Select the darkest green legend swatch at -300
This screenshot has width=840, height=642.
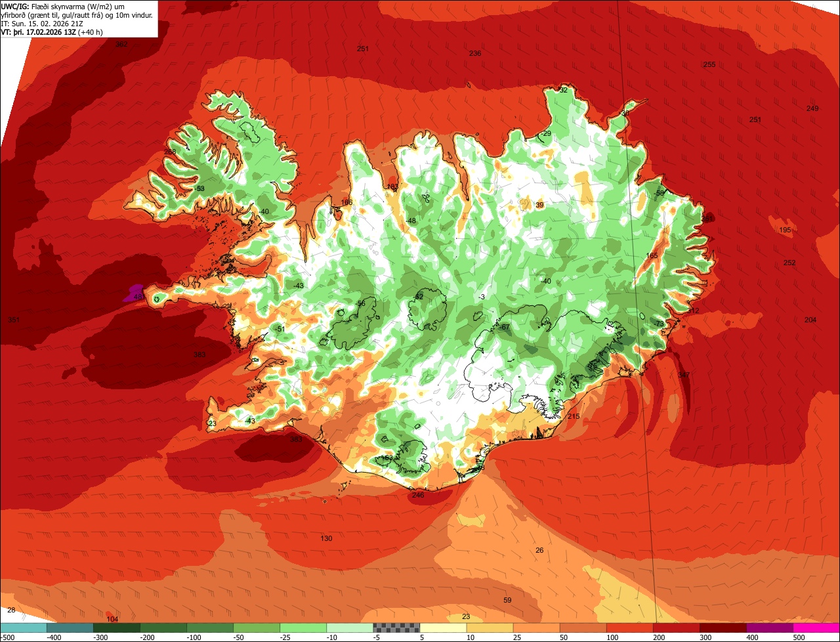coord(117,628)
